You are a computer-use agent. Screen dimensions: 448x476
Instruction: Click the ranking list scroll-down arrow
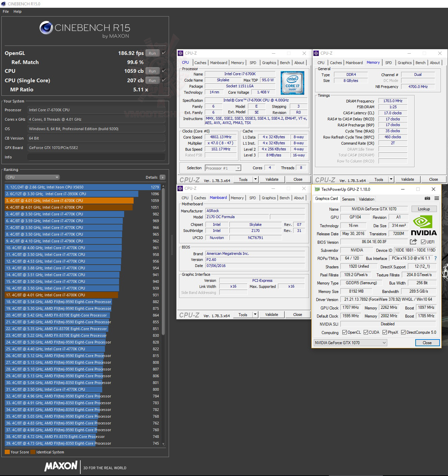click(163, 444)
